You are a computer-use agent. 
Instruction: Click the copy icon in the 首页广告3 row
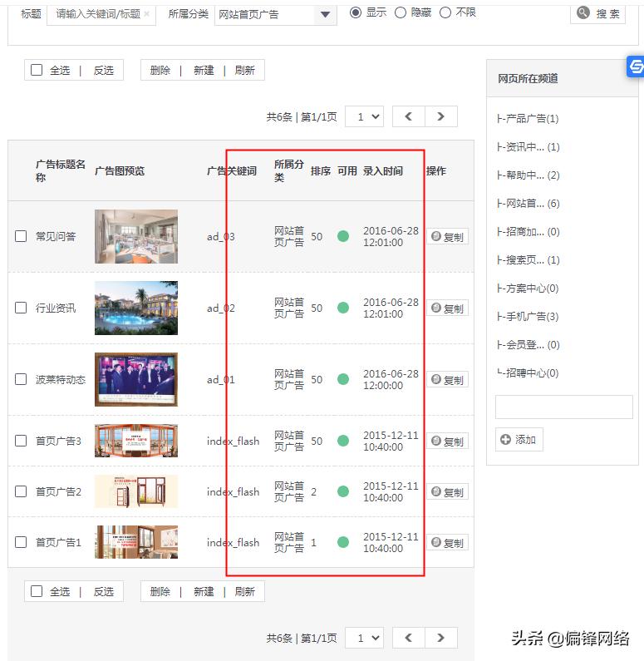pyautogui.click(x=436, y=441)
